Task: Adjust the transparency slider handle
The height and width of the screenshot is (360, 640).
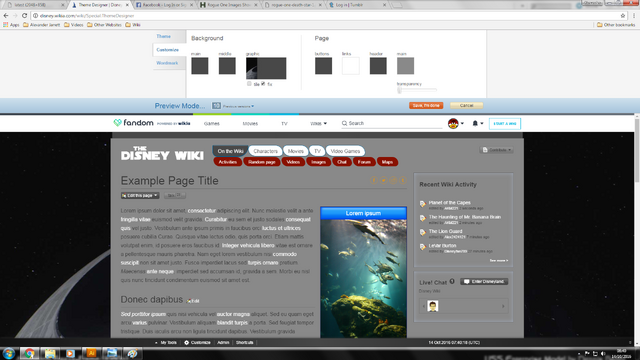Action: (400, 90)
